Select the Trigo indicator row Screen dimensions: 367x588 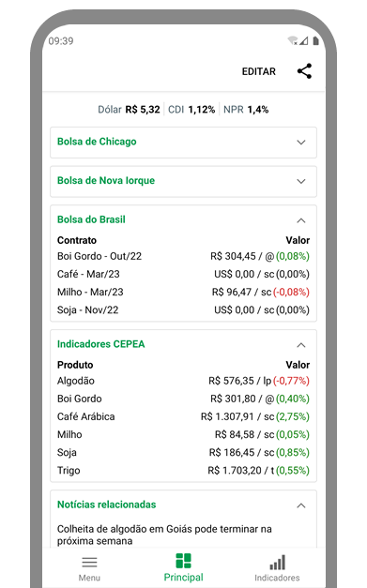[183, 470]
